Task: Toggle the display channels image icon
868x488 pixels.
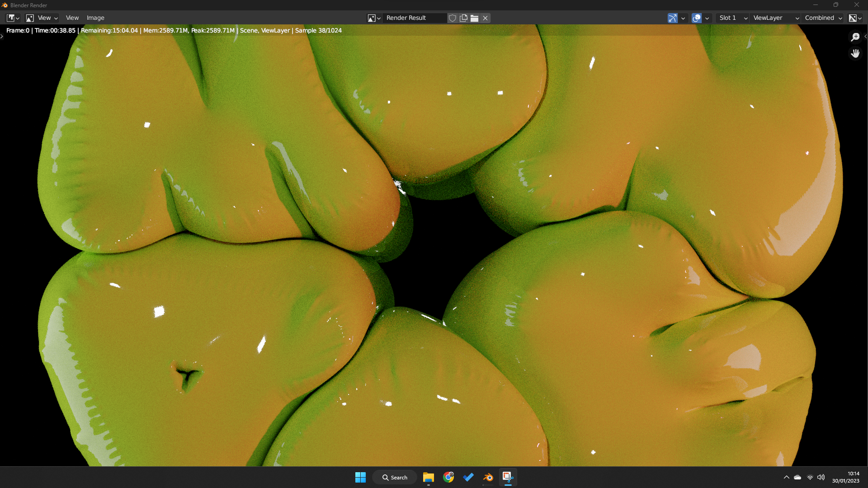Action: pos(854,18)
